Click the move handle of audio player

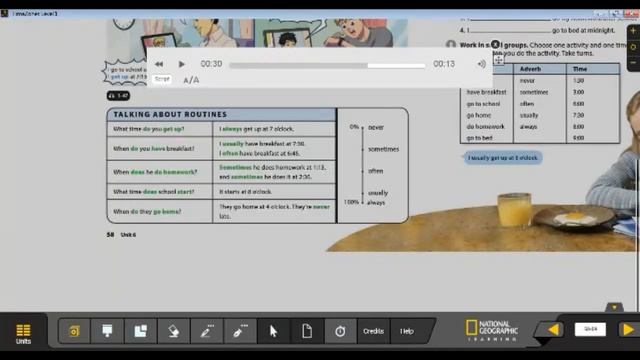(498, 60)
